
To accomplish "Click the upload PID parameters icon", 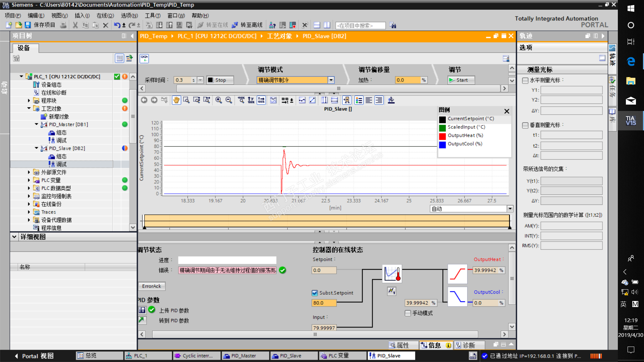I will 142,310.
